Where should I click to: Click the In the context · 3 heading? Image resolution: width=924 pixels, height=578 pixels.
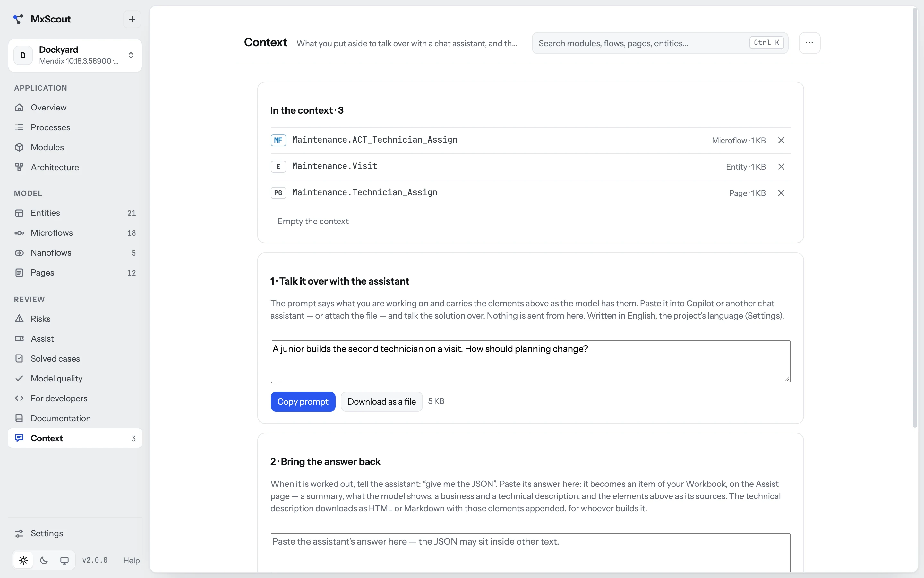307,110
